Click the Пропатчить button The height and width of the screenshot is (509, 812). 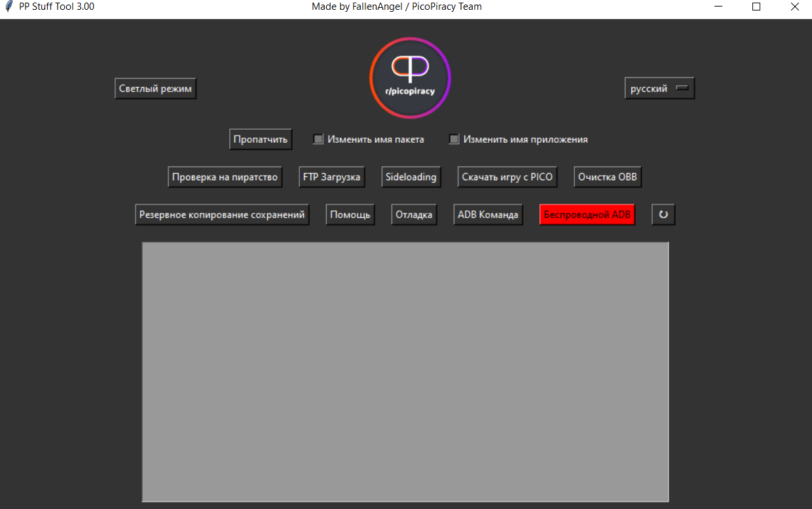(261, 140)
